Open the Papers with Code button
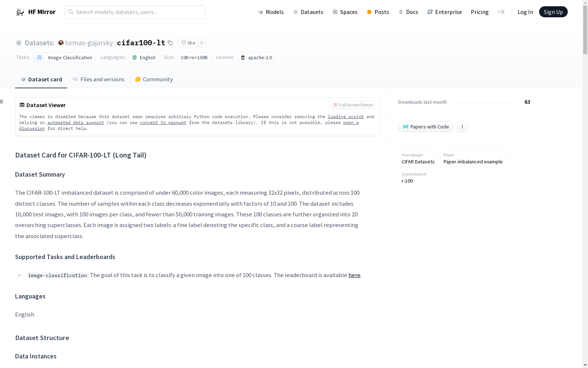The height and width of the screenshot is (368, 588). coord(426,127)
